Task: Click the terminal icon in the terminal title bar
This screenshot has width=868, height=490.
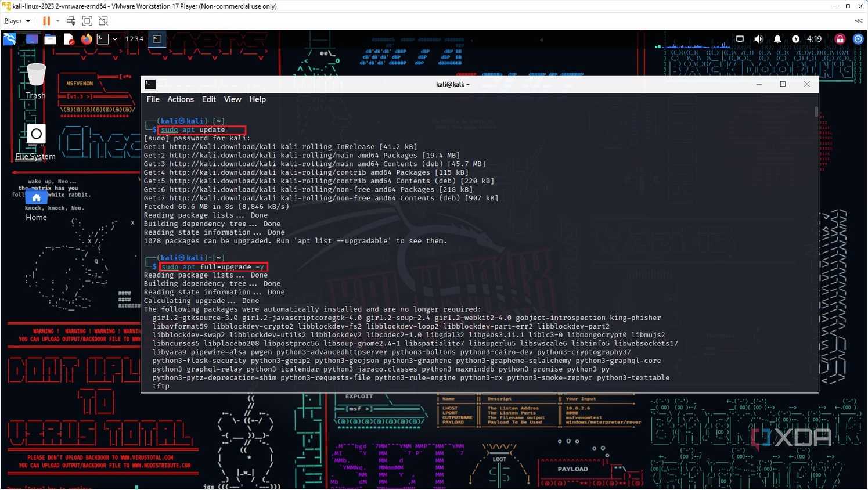Action: [x=150, y=84]
